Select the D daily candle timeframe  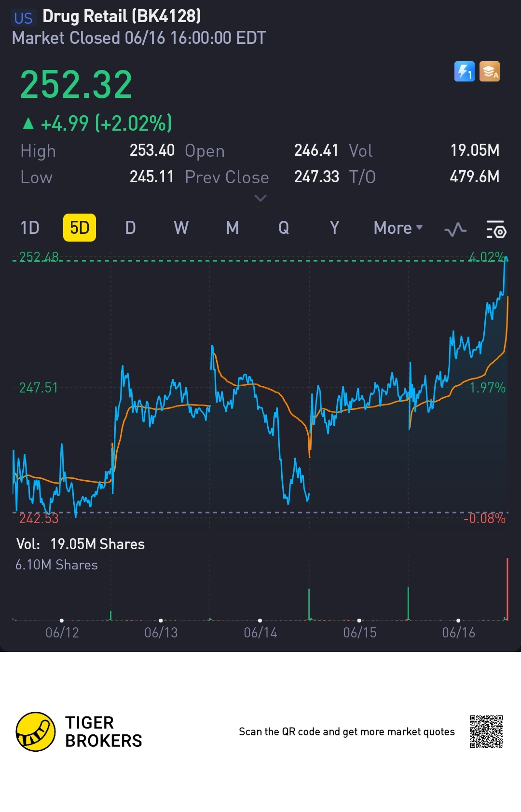click(130, 228)
